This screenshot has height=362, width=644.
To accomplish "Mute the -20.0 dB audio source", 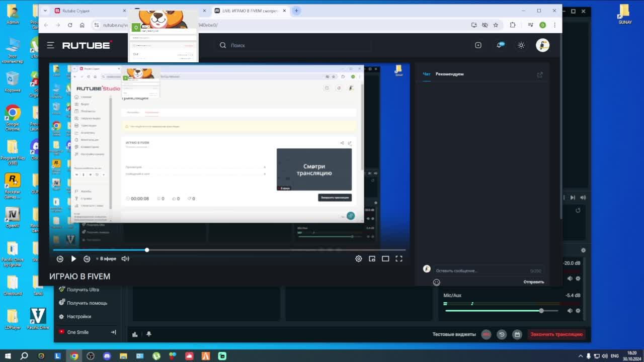I will click(570, 279).
